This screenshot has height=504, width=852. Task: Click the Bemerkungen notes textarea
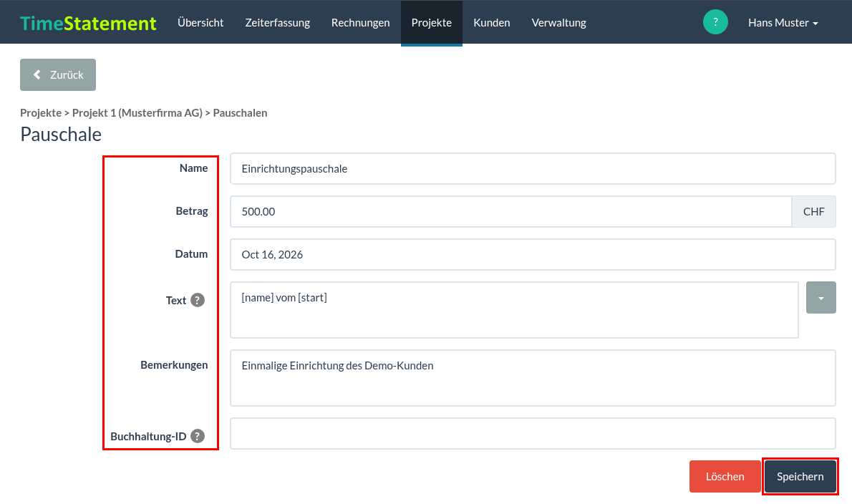tap(533, 378)
